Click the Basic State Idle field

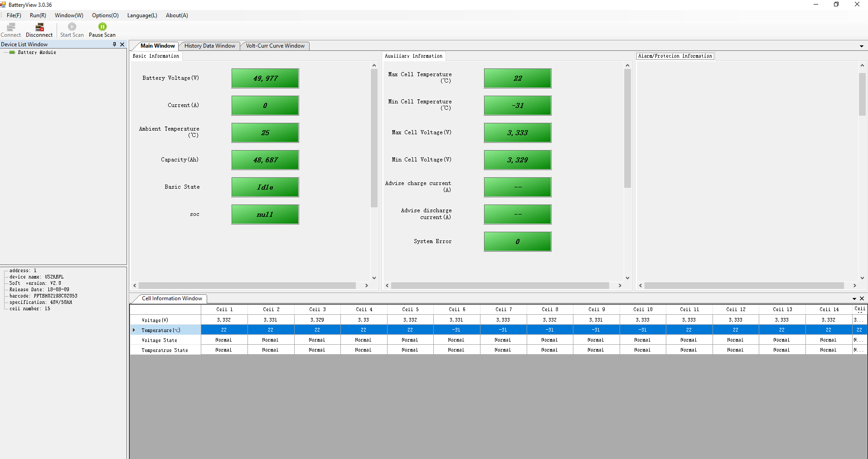[x=265, y=187]
